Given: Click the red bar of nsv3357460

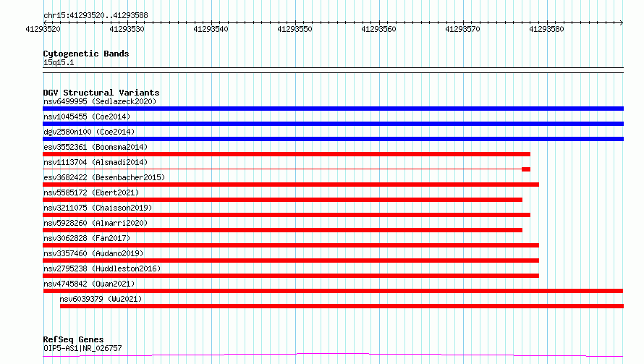Looking at the screenshot, I should [x=291, y=261].
